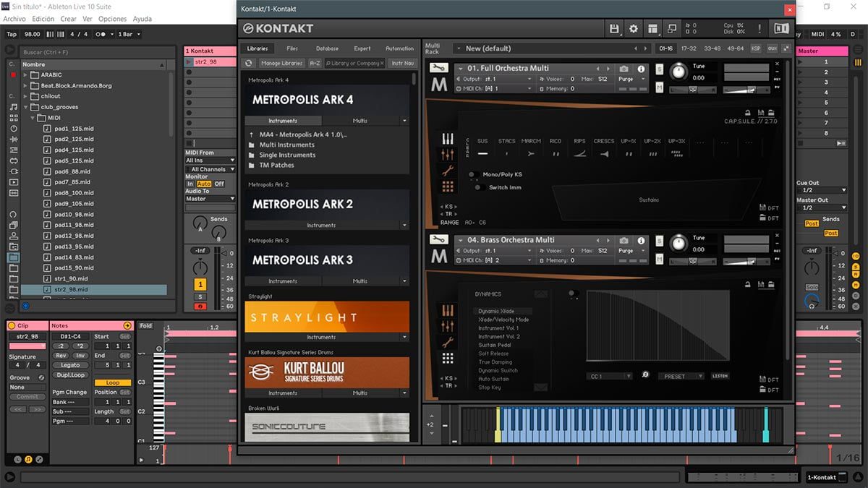Click the Manage Libraries button

281,63
